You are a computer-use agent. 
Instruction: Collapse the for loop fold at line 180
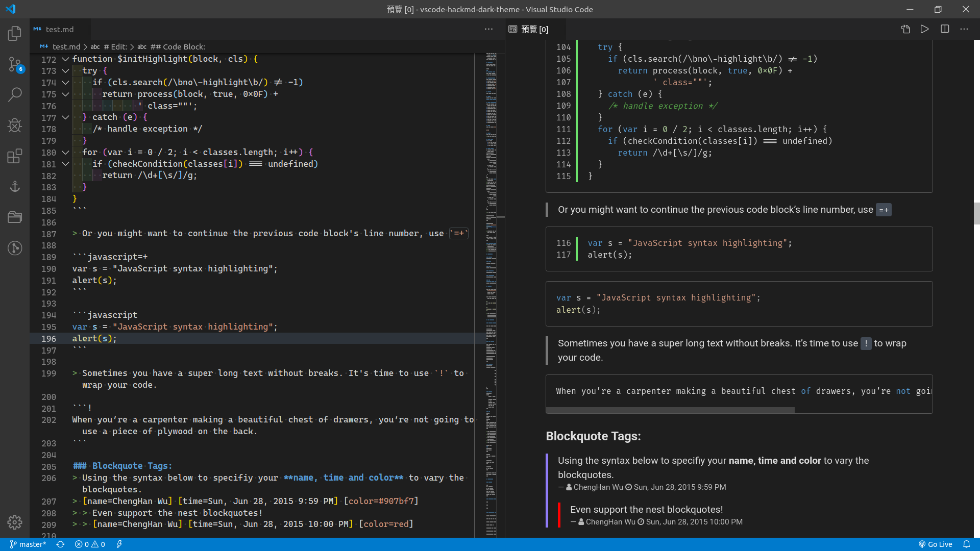click(x=65, y=153)
